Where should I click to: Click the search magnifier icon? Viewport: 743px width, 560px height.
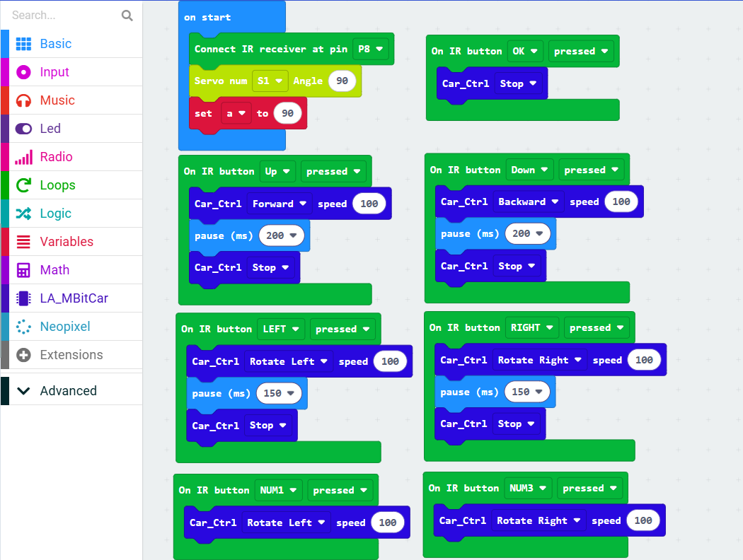coord(127,16)
